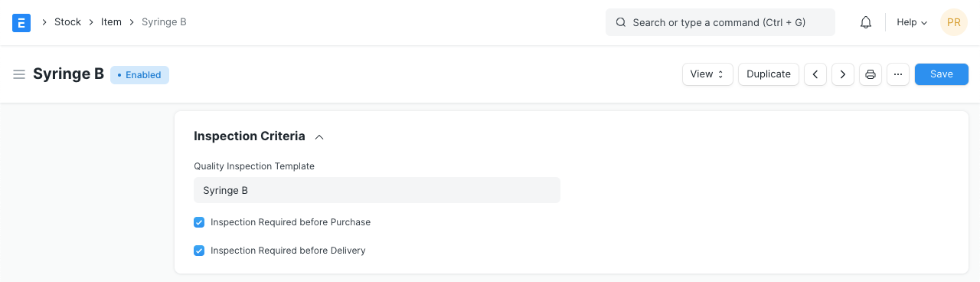The image size is (980, 282).
Task: Edit the Quality Inspection Template field
Action: pos(377,190)
